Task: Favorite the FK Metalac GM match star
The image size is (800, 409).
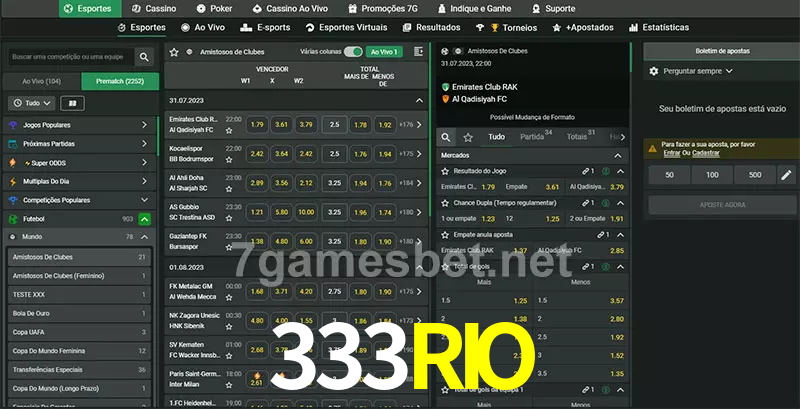Action: pos(229,297)
